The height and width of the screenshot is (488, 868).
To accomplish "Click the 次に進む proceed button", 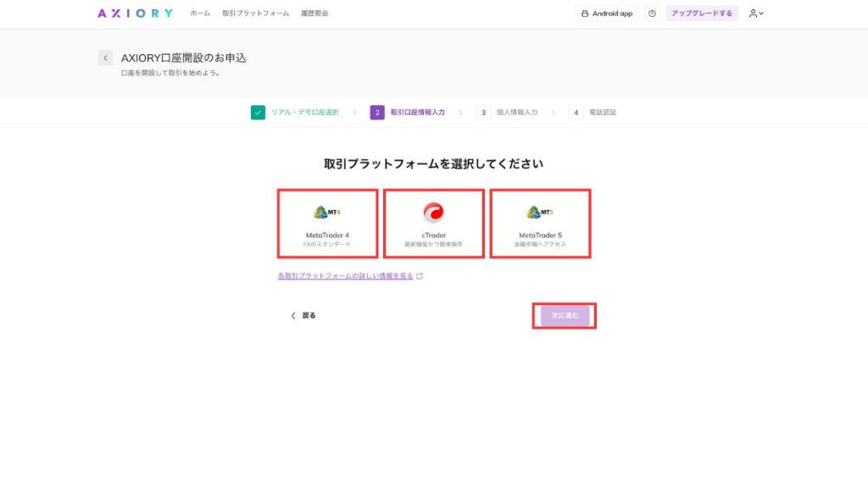I will [x=564, y=314].
